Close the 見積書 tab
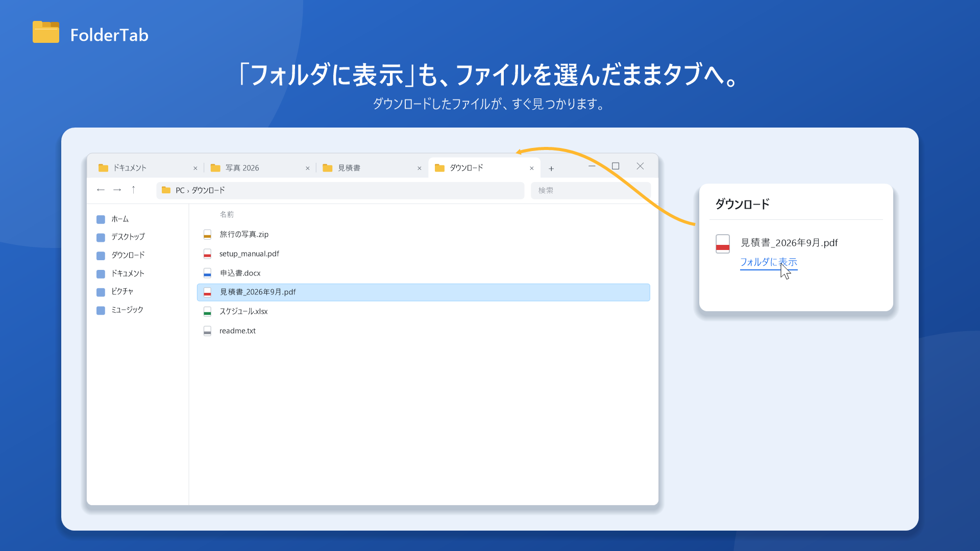The image size is (980, 551). (420, 168)
